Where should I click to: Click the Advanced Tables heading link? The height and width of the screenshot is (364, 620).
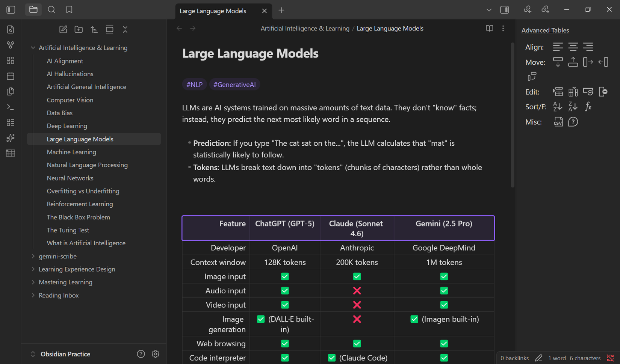[x=545, y=30]
